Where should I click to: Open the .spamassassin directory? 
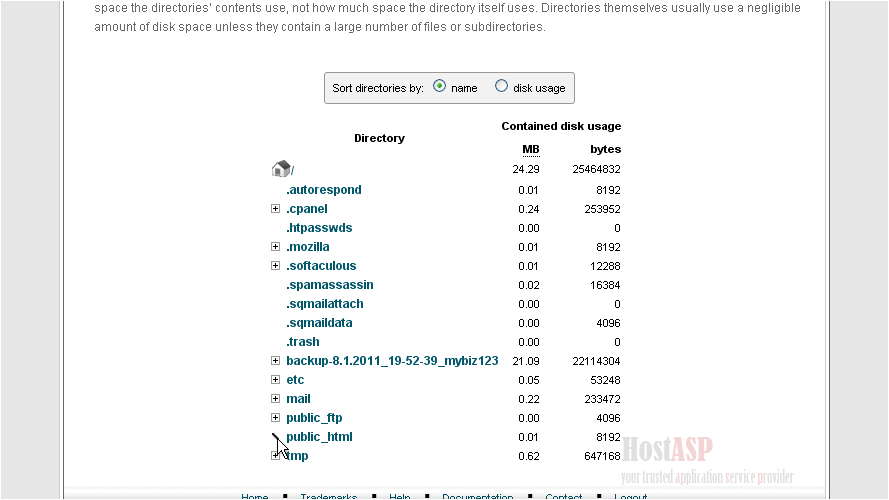coord(329,285)
